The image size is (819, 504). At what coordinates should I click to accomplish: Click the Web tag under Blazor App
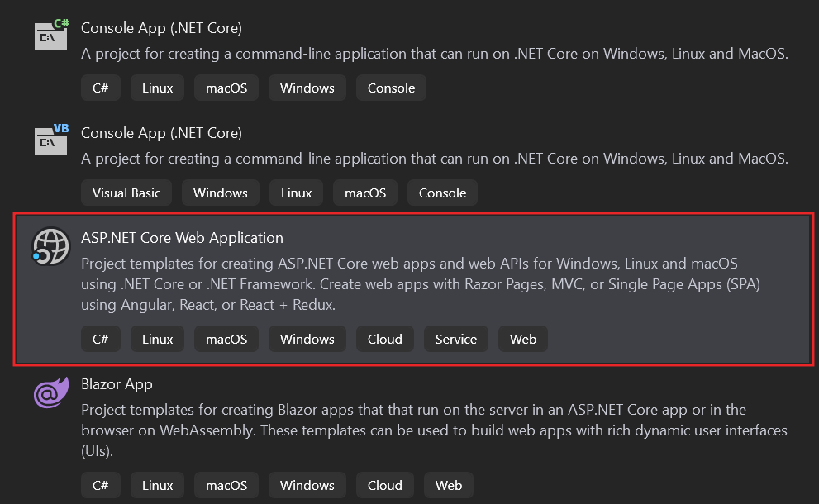coord(448,485)
